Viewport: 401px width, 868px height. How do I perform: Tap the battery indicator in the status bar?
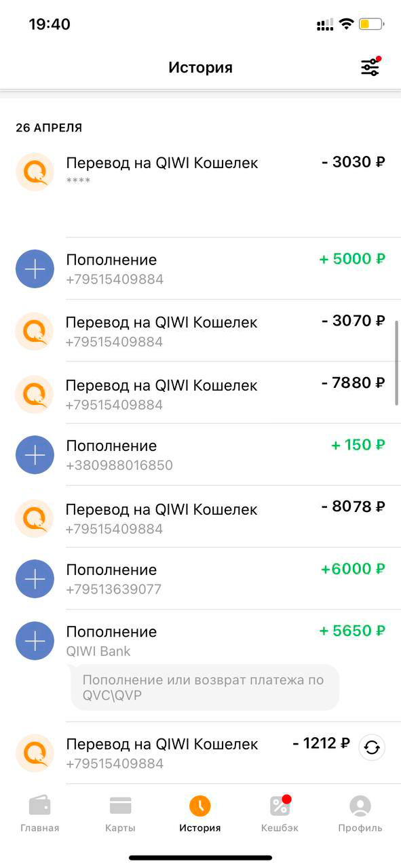[x=373, y=25]
